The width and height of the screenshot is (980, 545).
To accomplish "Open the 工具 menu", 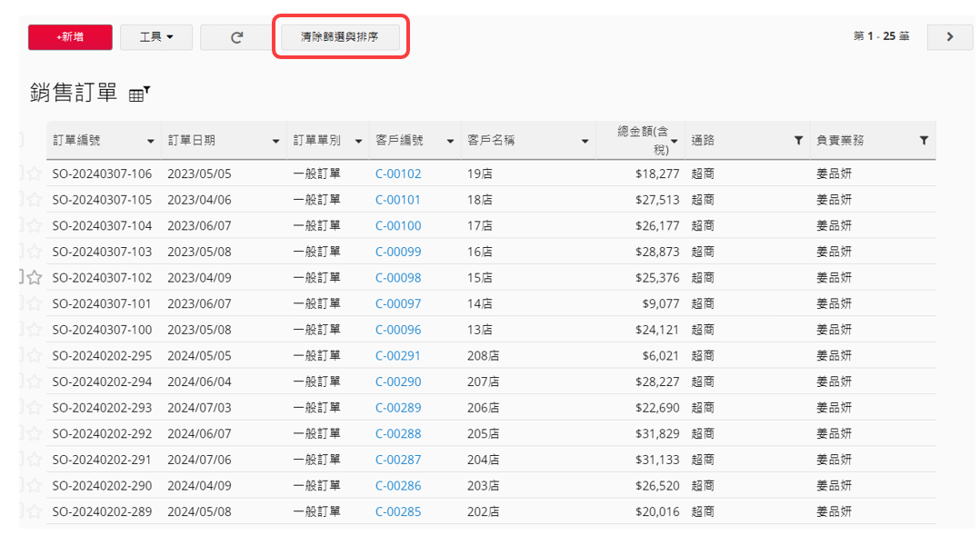I will (x=155, y=37).
